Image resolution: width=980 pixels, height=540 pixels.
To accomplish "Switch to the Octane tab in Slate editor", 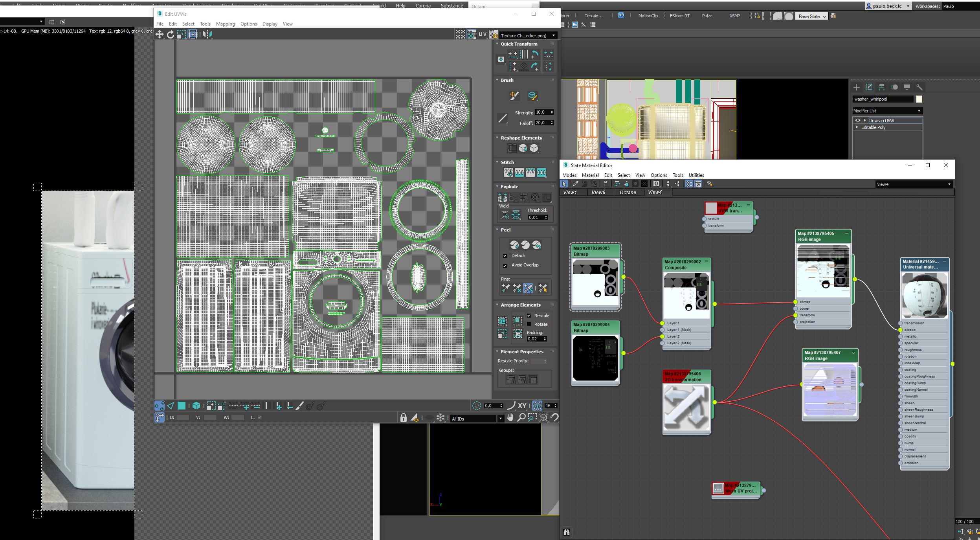I will pos(628,192).
